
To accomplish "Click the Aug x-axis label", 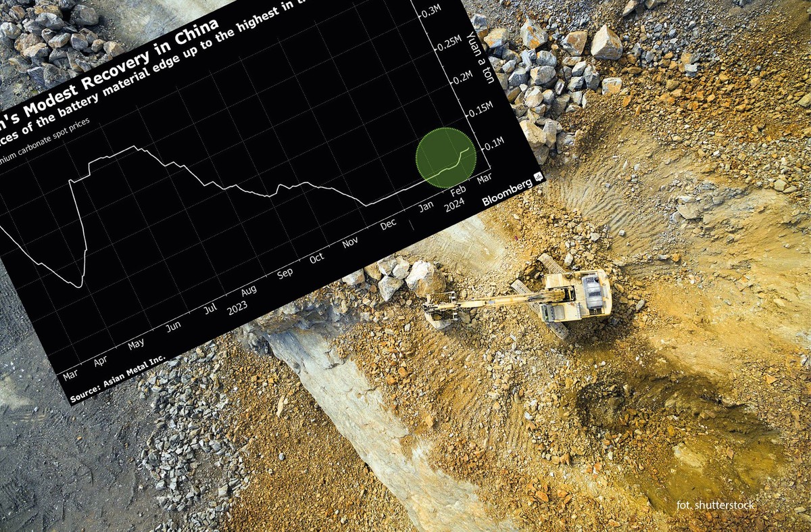I will [x=248, y=291].
